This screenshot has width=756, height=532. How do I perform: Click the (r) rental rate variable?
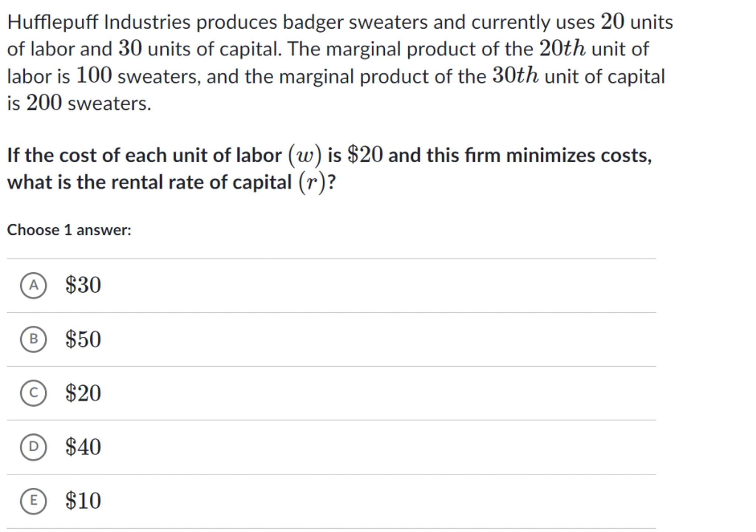coord(312,182)
